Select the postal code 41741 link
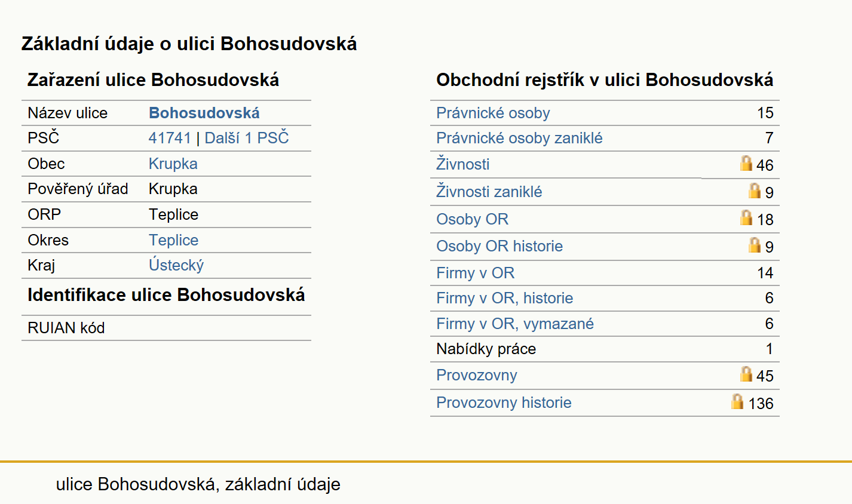 170,138
